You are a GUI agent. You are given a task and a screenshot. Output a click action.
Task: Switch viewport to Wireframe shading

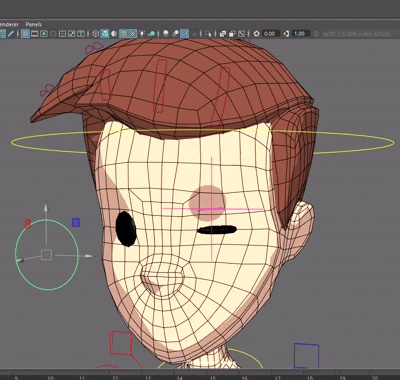pos(96,34)
